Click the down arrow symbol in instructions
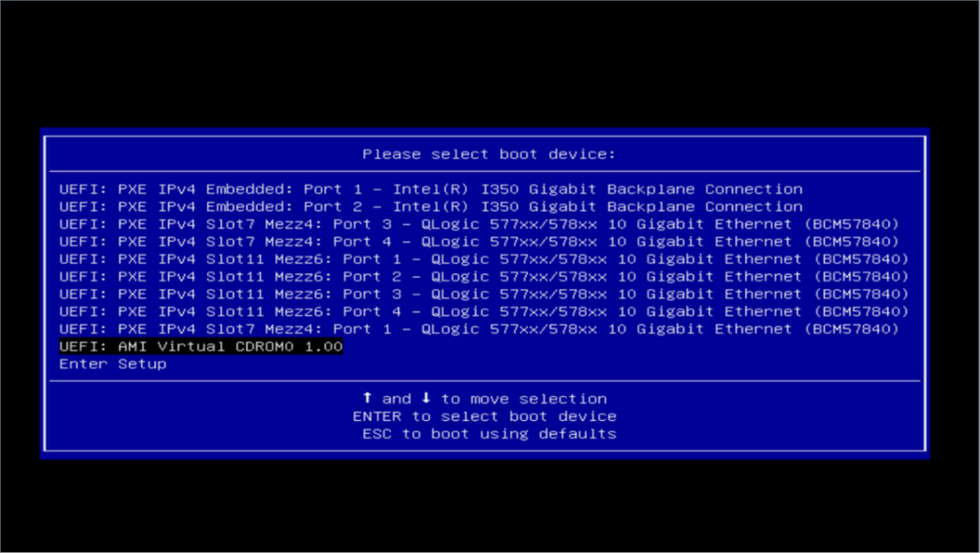980x553 pixels. [x=426, y=398]
